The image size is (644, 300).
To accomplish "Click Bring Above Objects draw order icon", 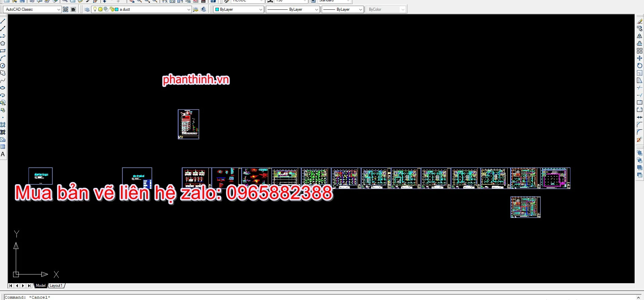I will (x=640, y=168).
